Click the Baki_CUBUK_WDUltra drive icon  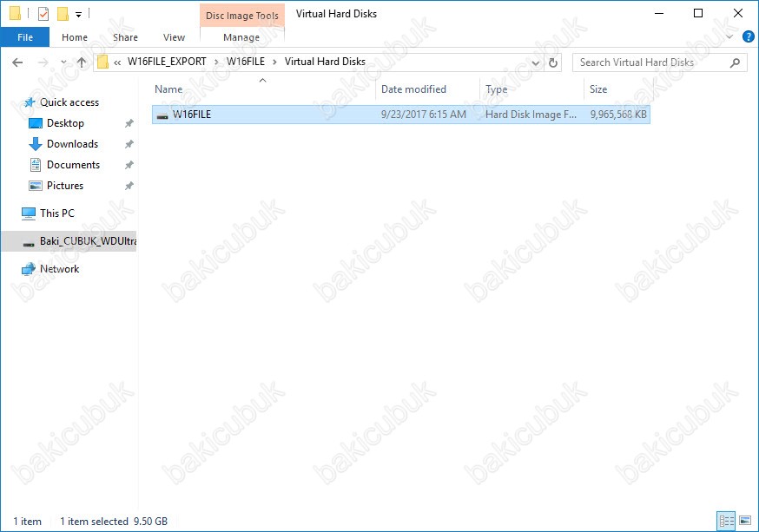click(29, 243)
